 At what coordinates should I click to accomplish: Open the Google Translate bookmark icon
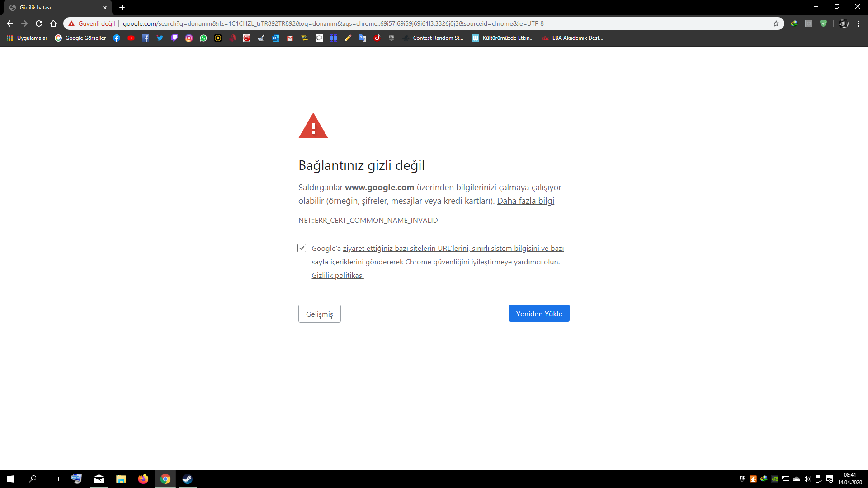point(363,38)
